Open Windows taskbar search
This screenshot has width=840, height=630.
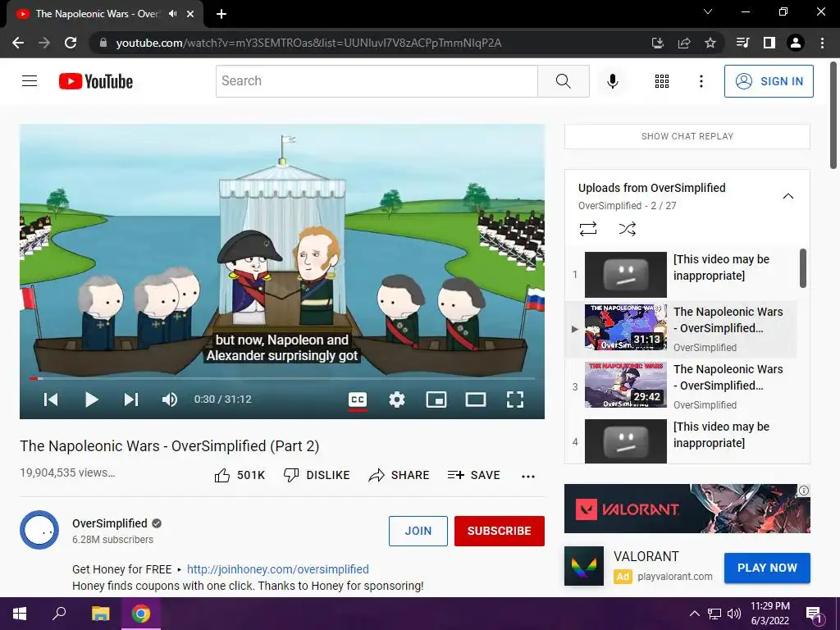coord(59,614)
